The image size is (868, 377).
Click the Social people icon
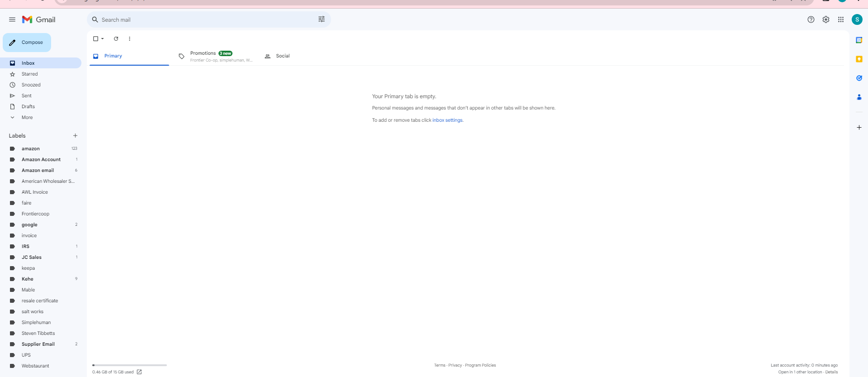(267, 57)
